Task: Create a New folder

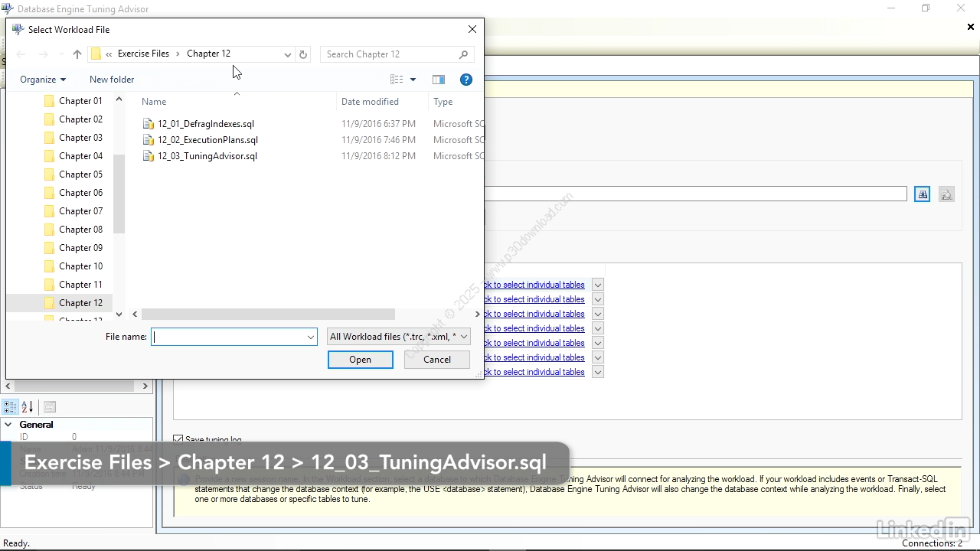Action: 112,80
